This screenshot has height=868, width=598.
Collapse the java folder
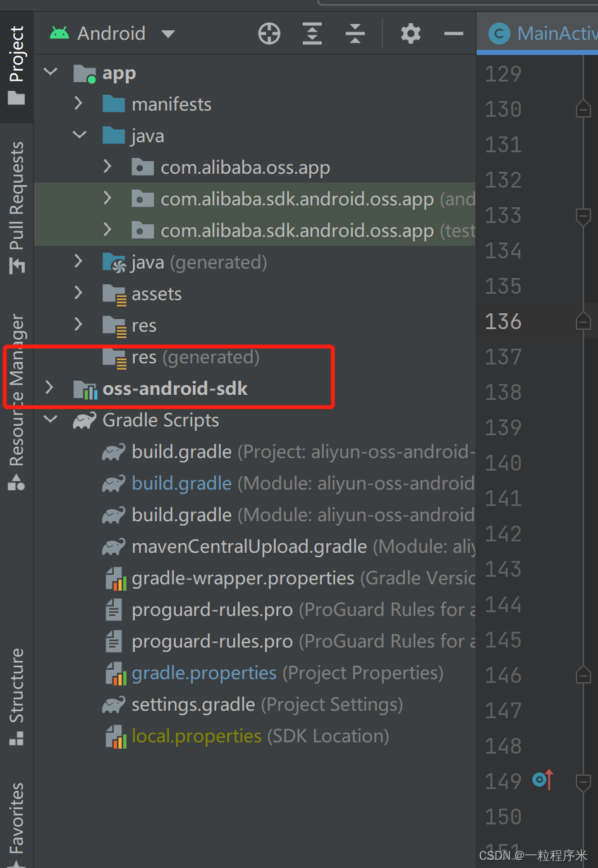tap(80, 135)
